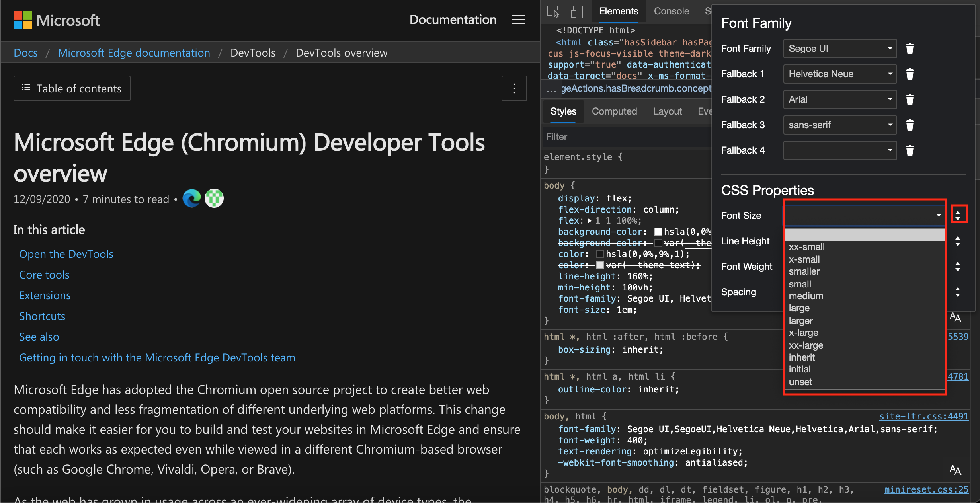
Task: Switch to the Layout panel tab
Action: 668,111
